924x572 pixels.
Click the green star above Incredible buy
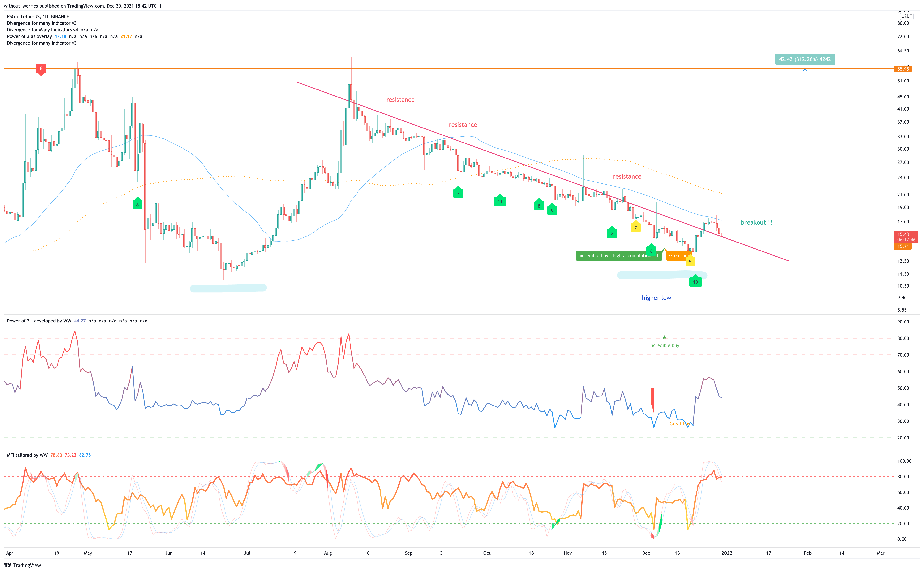[664, 337]
